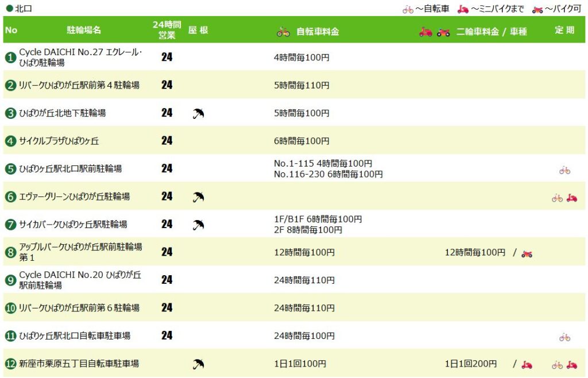Click roof umbrella icon in エヴァーグリーン row
The height and width of the screenshot is (378, 588).
coord(198,196)
